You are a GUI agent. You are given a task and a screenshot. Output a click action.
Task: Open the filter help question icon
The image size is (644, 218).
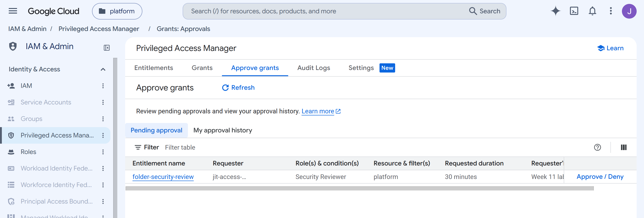click(x=597, y=147)
